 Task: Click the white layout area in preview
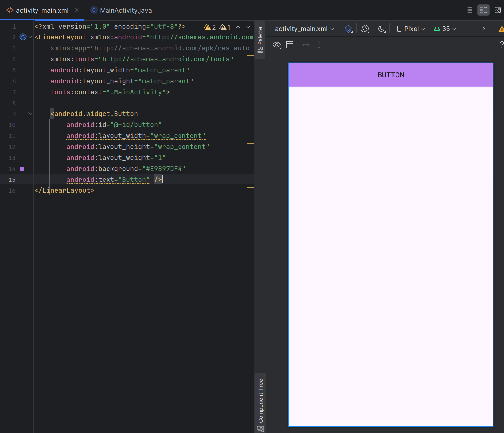(x=391, y=256)
